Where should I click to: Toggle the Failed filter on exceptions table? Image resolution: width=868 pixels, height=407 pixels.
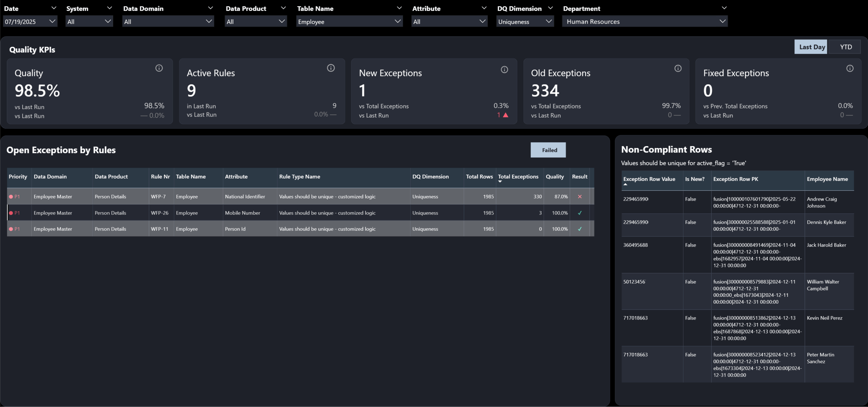coord(548,150)
